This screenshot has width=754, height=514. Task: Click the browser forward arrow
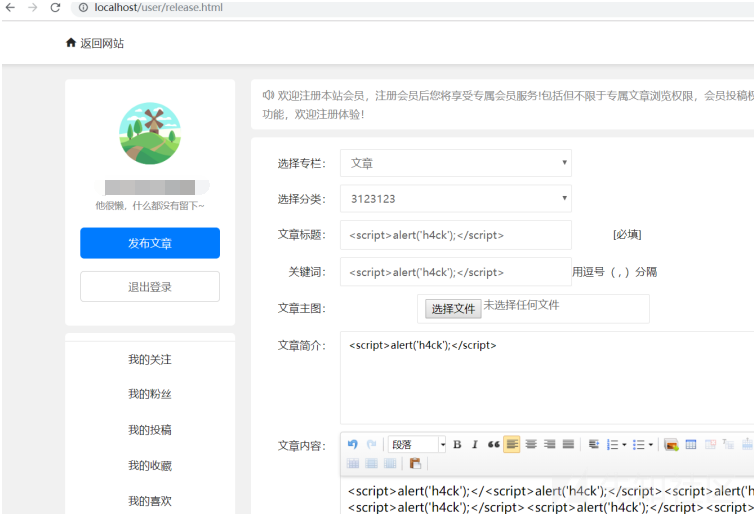[32, 7]
